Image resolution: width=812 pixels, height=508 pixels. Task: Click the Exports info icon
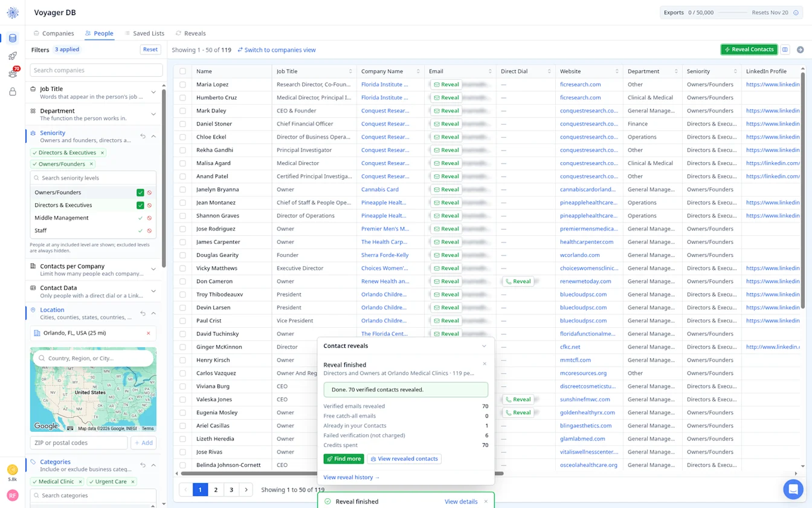pos(796,13)
